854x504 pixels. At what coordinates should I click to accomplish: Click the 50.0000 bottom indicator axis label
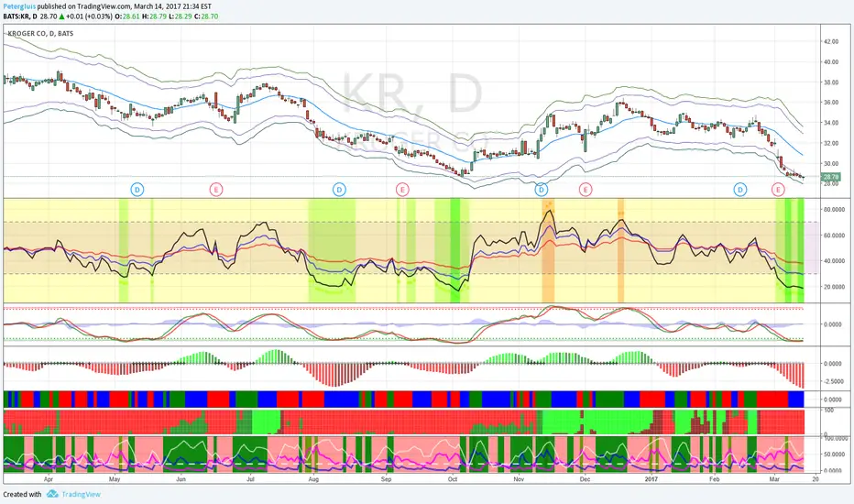tap(833, 454)
